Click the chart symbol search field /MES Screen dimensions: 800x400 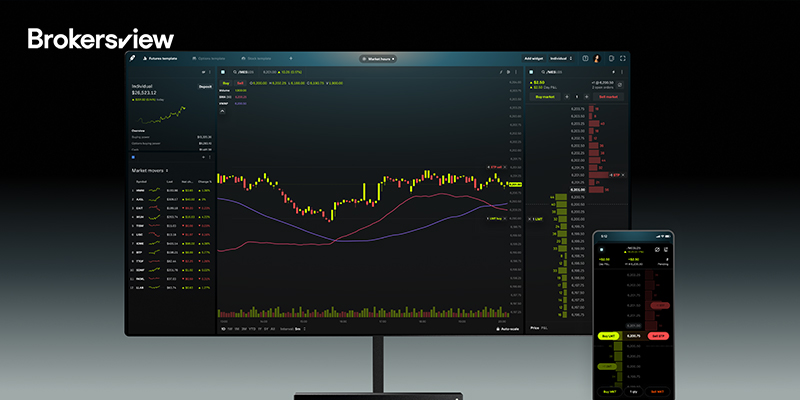click(244, 72)
